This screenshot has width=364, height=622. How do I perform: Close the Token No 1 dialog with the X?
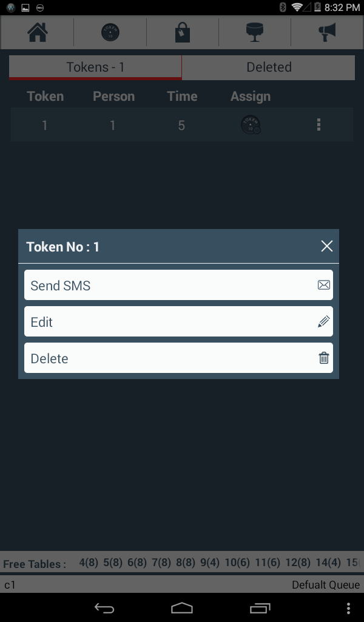click(x=326, y=247)
